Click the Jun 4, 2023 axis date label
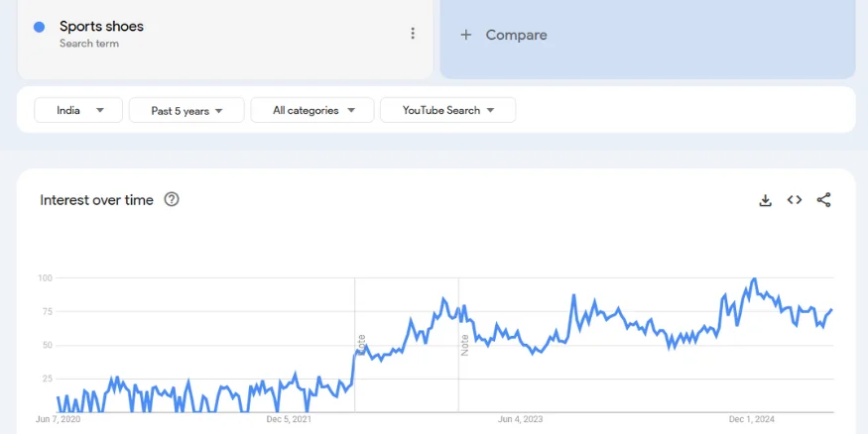Screen dimensions: 868x434 pyautogui.click(x=520, y=419)
